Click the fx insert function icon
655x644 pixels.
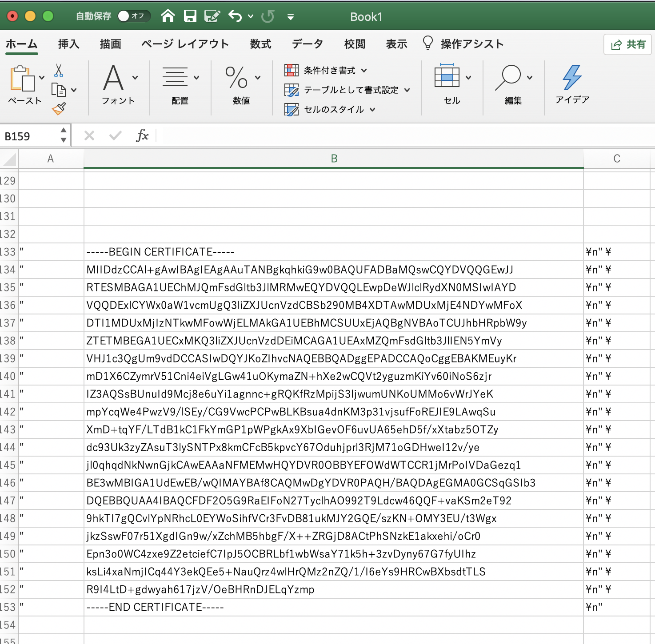142,135
